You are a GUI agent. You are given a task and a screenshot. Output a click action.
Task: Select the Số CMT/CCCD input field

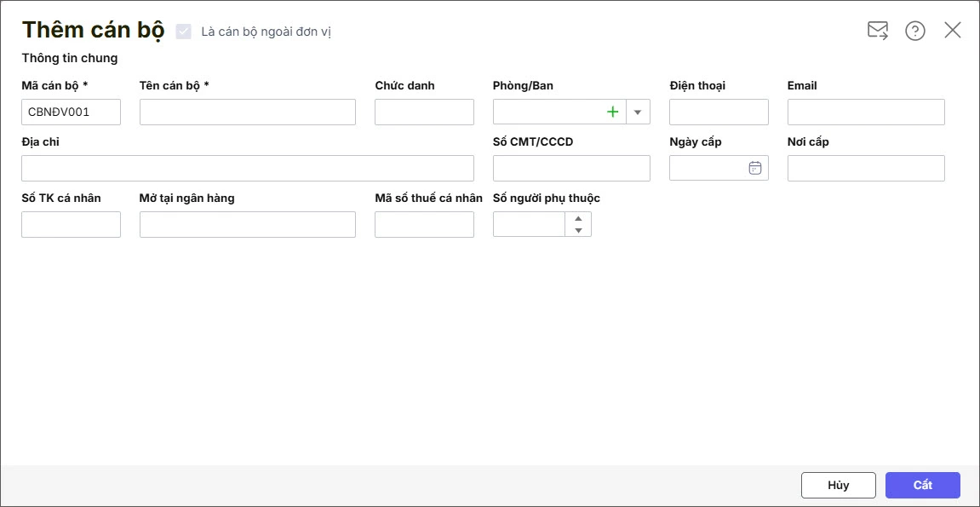[x=571, y=168]
